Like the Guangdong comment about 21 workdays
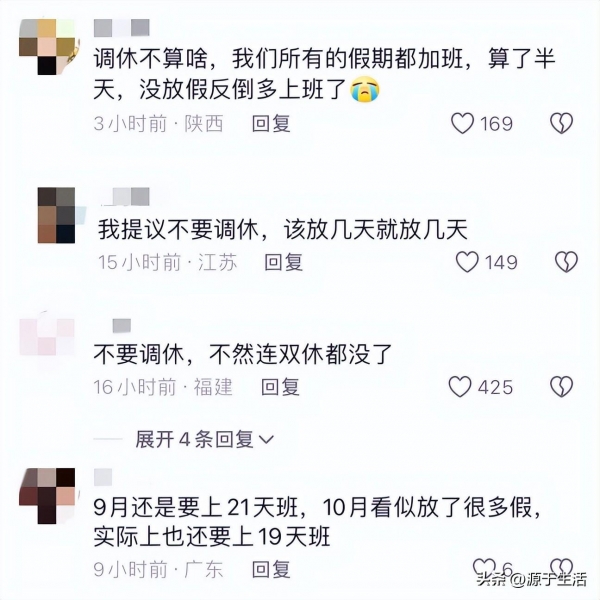The image size is (600, 600). click(x=484, y=567)
